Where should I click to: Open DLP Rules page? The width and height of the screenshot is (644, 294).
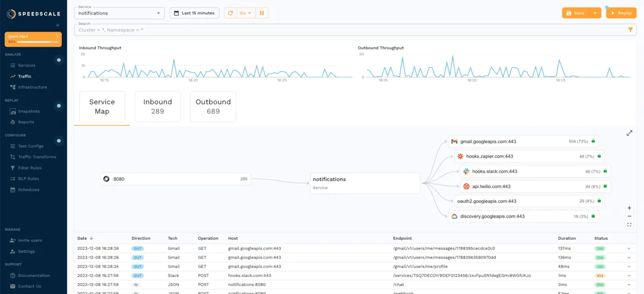pos(28,179)
